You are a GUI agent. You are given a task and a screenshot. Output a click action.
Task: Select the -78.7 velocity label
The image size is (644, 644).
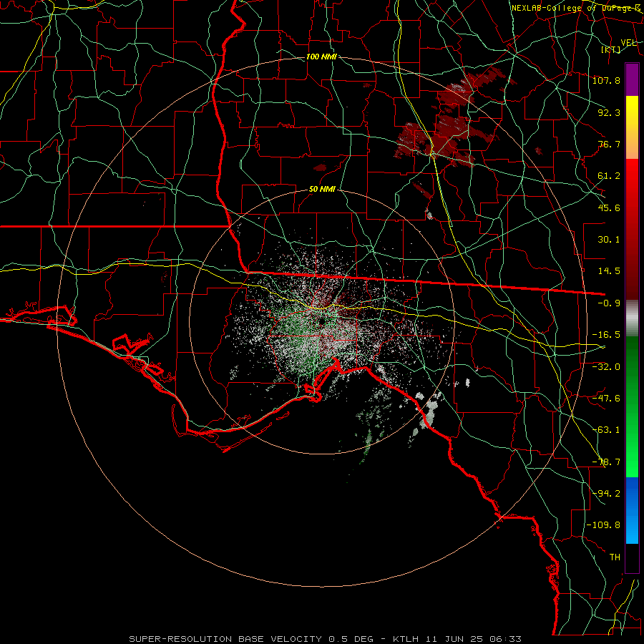[606, 462]
